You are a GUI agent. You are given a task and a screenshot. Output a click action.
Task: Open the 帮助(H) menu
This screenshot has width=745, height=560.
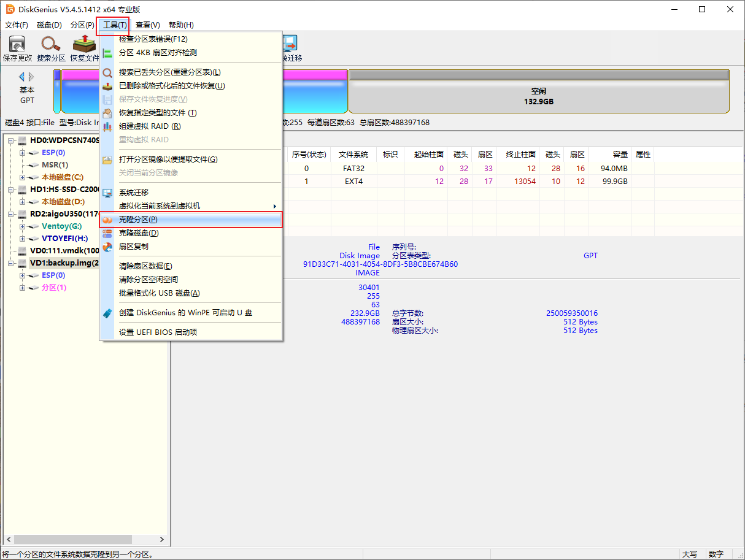tap(181, 25)
